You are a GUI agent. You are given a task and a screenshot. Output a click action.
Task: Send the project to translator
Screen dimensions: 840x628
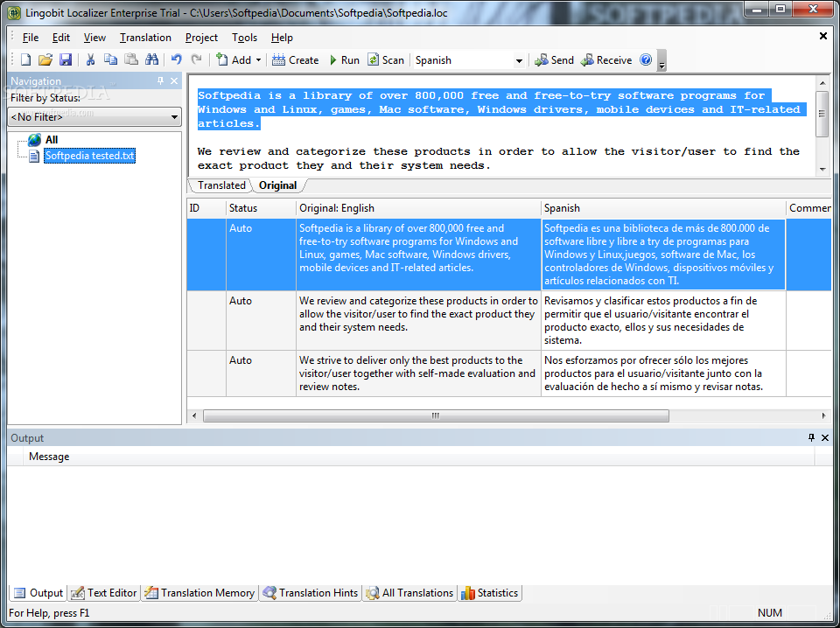pyautogui.click(x=555, y=60)
